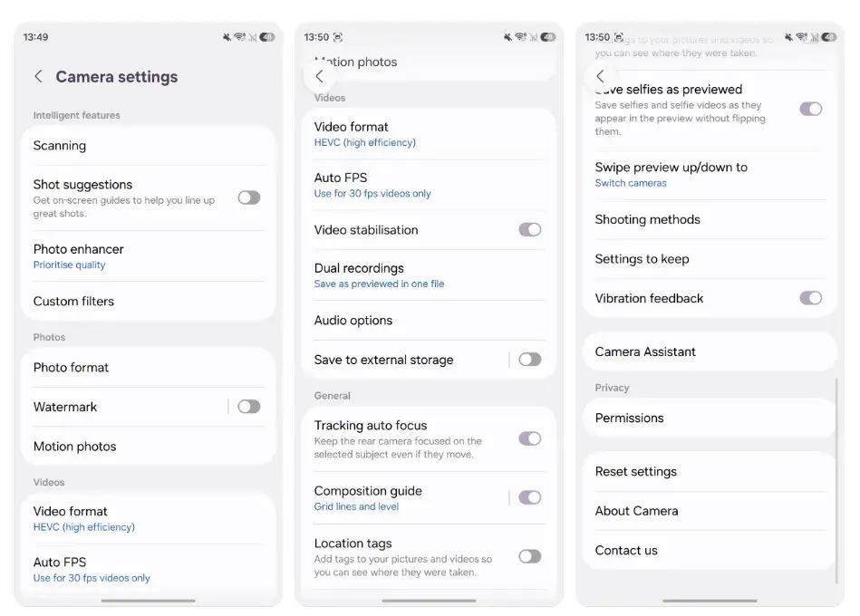The width and height of the screenshot is (860, 616).
Task: Tap battery icon in first phone status bar
Action: (x=267, y=37)
